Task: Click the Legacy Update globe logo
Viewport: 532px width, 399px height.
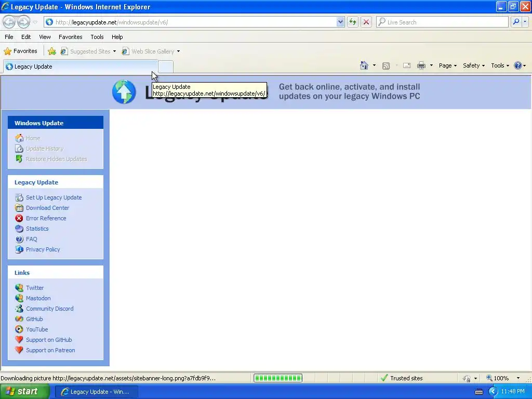Action: (x=124, y=92)
